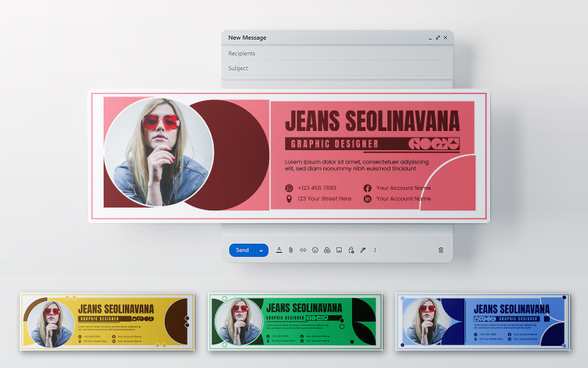Image resolution: width=588 pixels, height=368 pixels.
Task: Toggle confidential mode lock-clock icon
Action: (351, 250)
